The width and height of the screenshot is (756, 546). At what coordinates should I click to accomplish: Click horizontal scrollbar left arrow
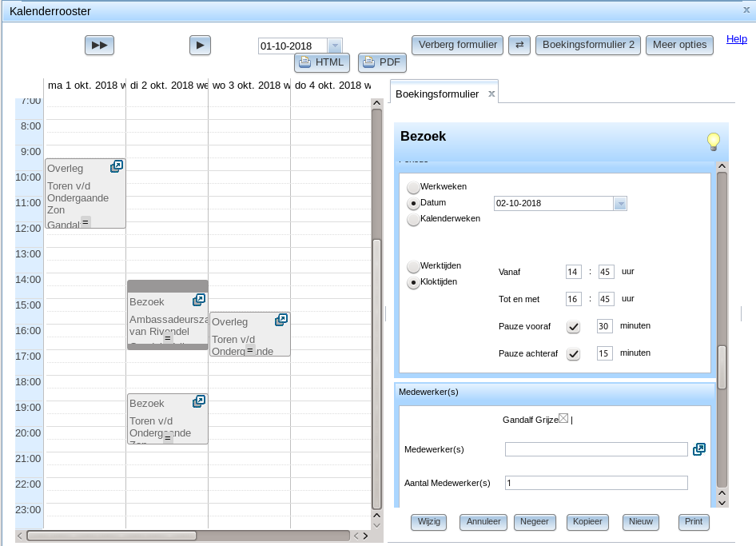[x=20, y=536]
